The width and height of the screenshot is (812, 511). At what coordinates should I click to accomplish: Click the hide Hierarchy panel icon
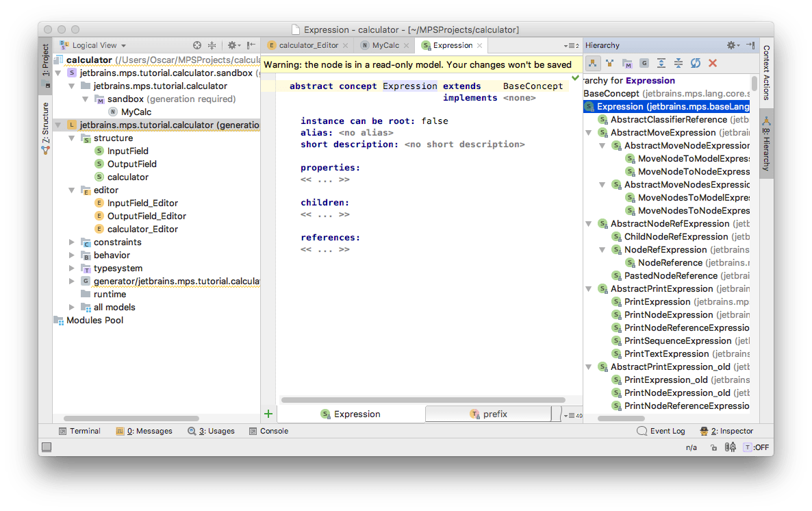pos(750,45)
